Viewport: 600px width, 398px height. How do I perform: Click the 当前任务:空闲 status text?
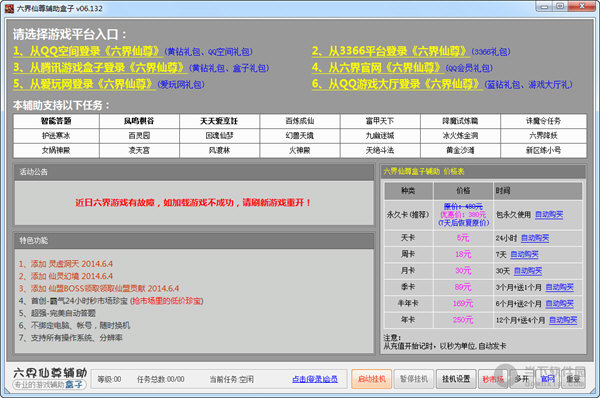coord(232,379)
